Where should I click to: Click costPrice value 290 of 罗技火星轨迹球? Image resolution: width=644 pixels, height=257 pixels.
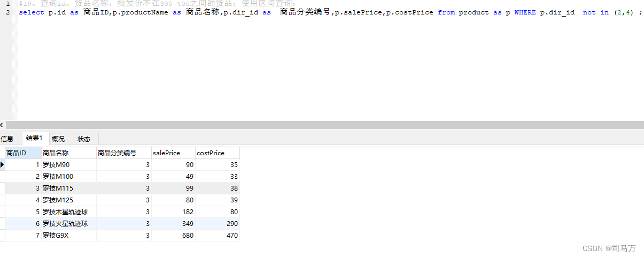218,224
